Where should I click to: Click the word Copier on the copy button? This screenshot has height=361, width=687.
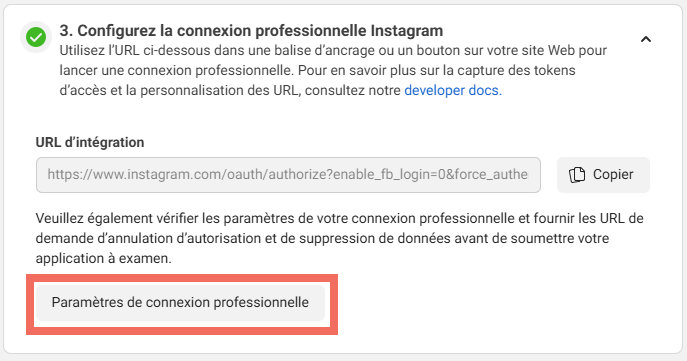[613, 174]
